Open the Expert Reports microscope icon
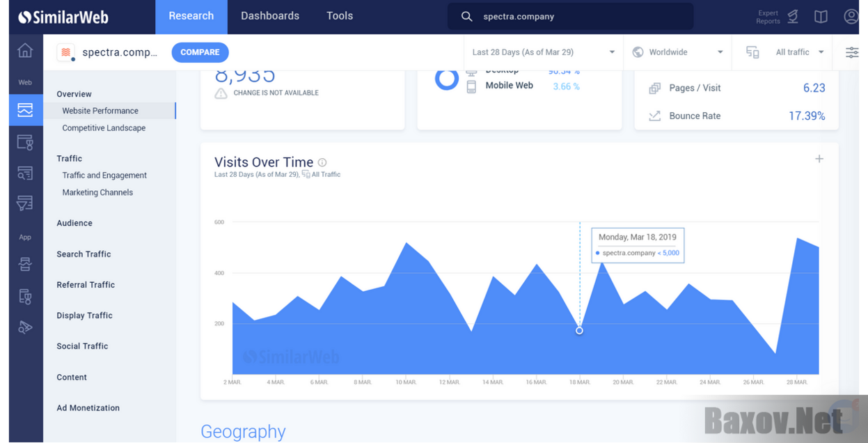 tap(794, 17)
